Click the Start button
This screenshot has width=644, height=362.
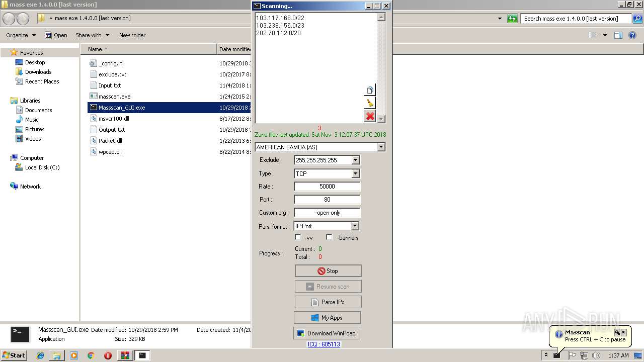tap(14, 355)
